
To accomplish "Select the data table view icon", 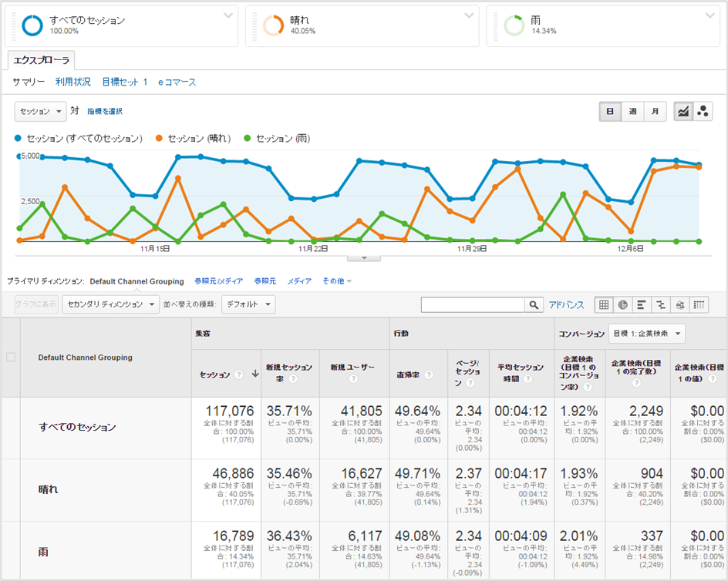I will 604,305.
